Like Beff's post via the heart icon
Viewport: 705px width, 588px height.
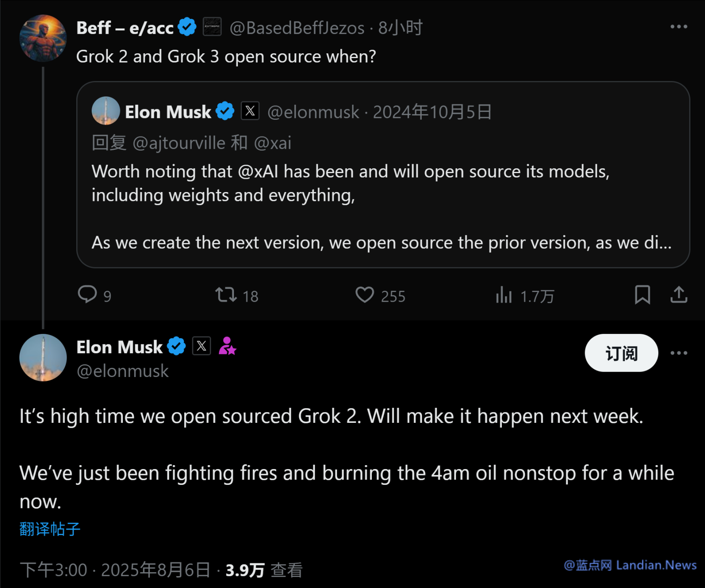(365, 295)
